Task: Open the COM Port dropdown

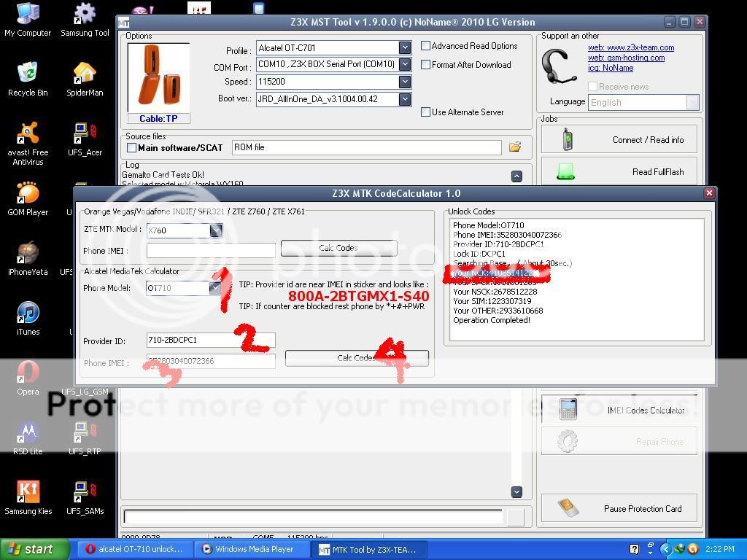Action: tap(405, 65)
